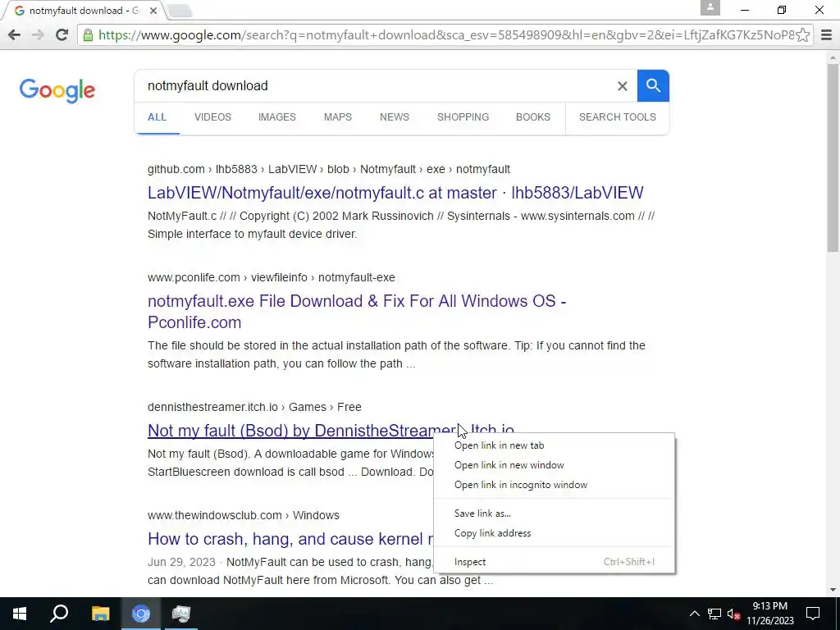Click the taskbar app next to Chrome

(x=181, y=614)
